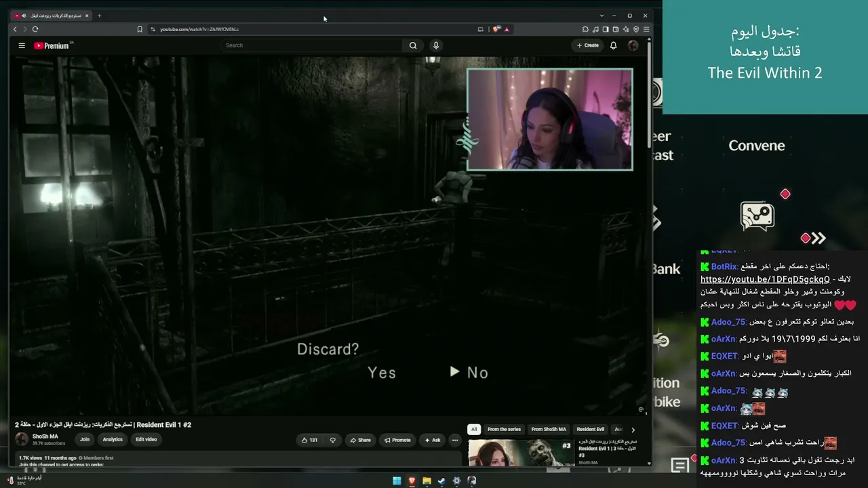Share the video with Share button
The width and height of the screenshot is (868, 488).
click(360, 440)
